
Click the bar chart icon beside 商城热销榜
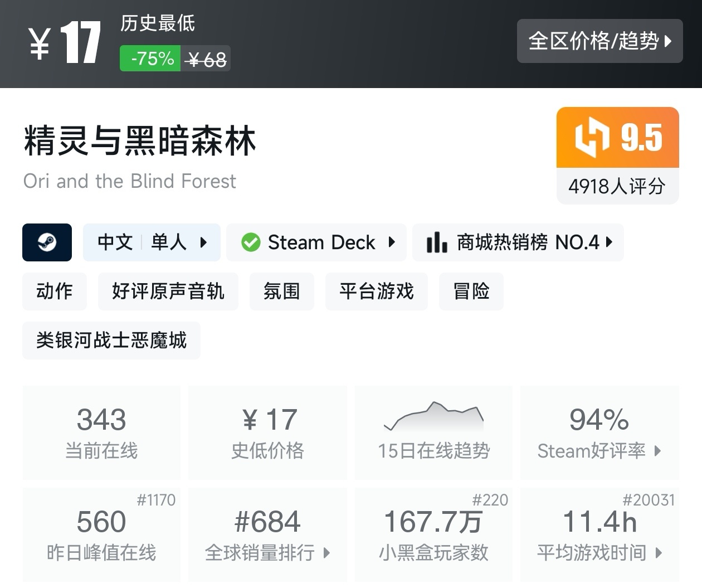point(436,242)
